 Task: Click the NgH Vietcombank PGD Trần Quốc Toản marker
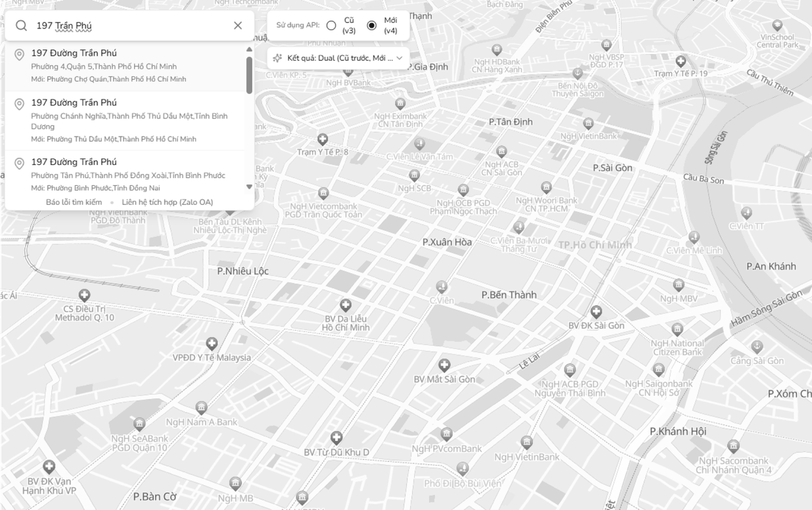[x=323, y=193]
